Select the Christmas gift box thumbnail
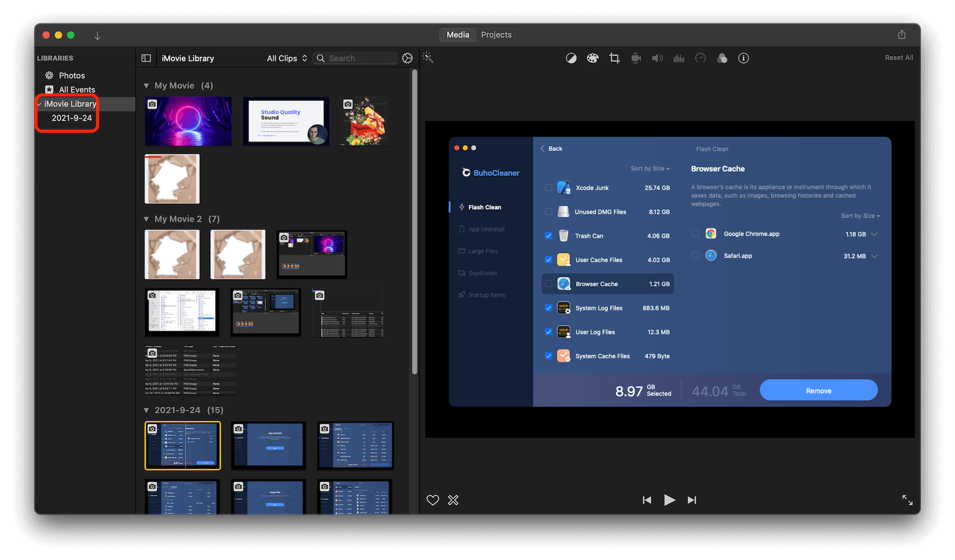The image size is (955, 560). point(364,121)
